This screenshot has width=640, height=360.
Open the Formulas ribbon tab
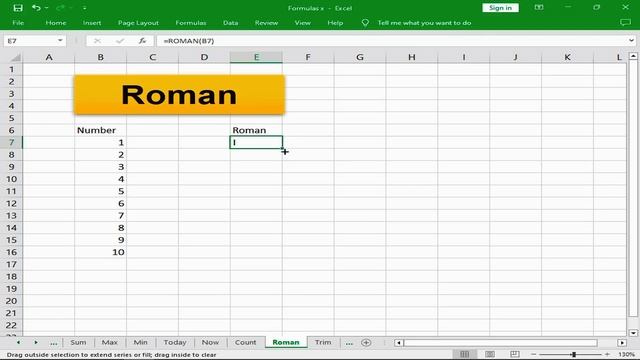point(191,23)
